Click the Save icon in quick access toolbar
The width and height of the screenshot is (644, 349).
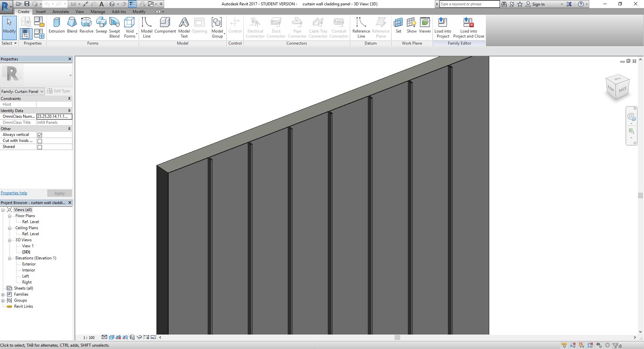27,4
